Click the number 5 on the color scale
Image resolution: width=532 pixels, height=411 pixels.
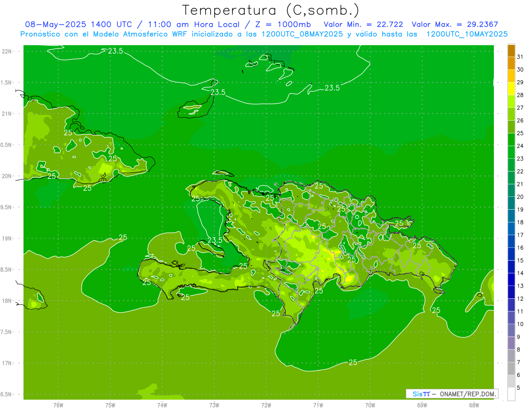point(519,388)
